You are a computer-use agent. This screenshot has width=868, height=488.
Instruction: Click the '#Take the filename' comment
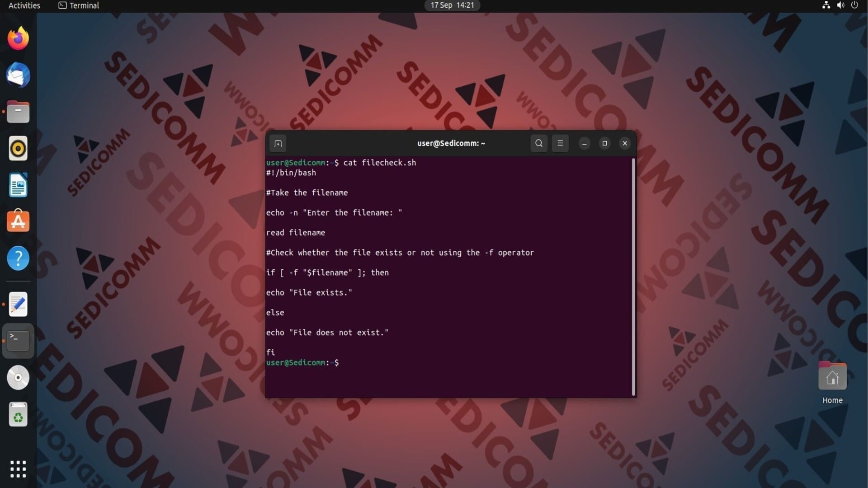(x=307, y=192)
